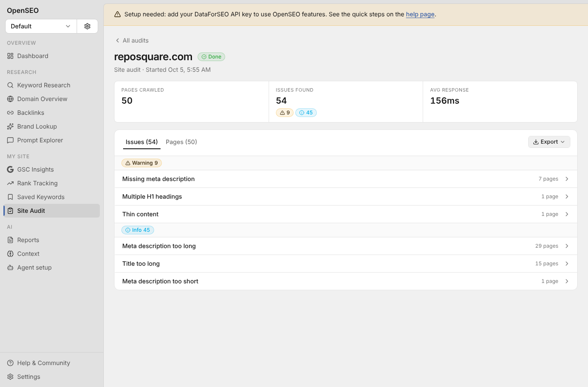Expand Meta description too short chevron

point(567,281)
